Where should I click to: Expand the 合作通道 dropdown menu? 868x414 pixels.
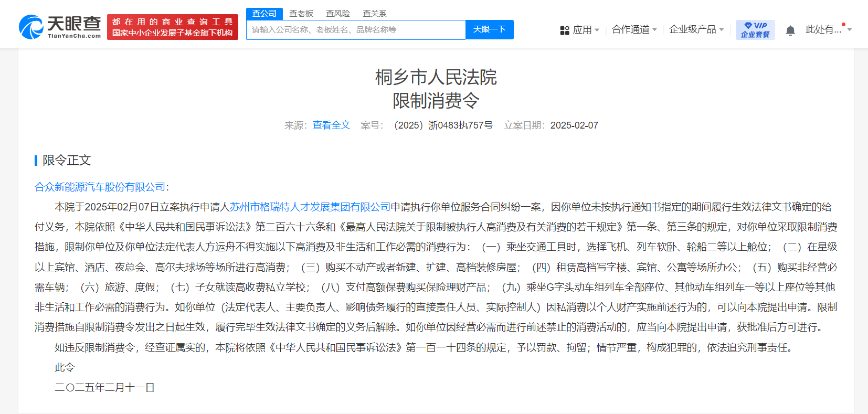click(x=654, y=30)
